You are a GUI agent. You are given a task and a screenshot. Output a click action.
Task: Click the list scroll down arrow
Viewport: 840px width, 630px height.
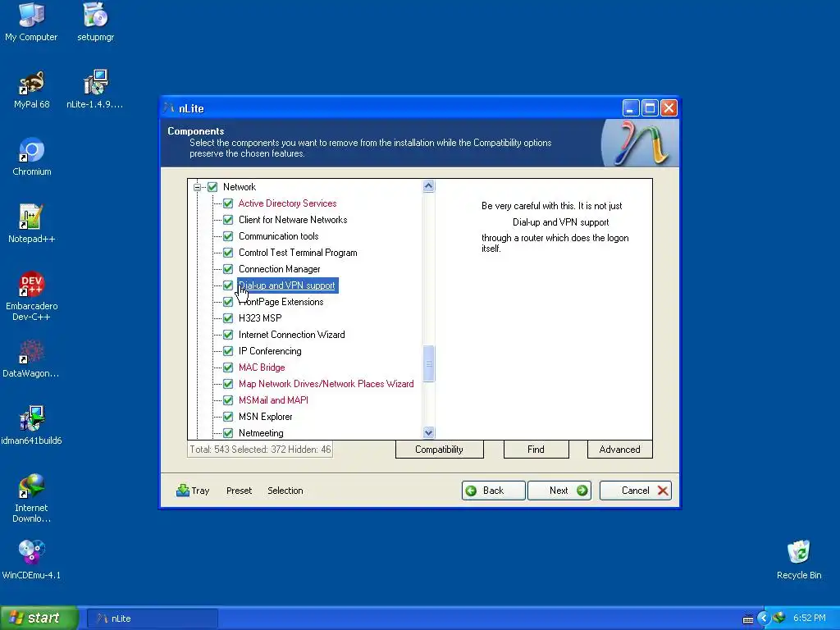(x=428, y=432)
